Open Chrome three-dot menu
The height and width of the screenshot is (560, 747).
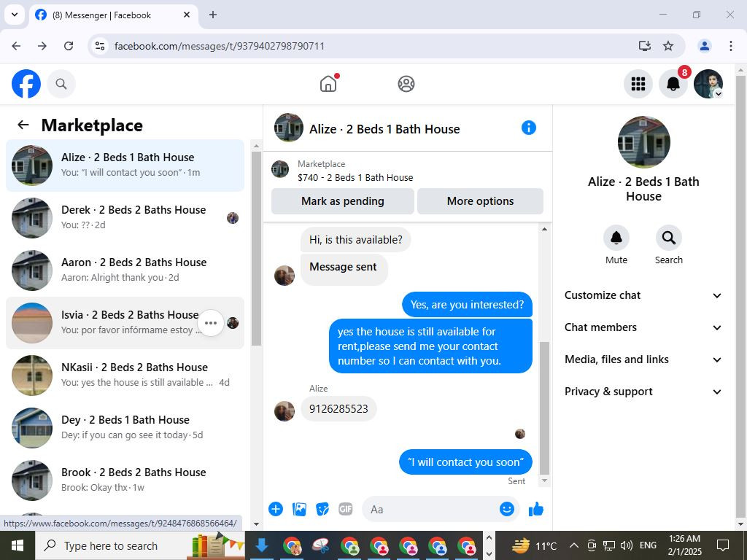730,46
